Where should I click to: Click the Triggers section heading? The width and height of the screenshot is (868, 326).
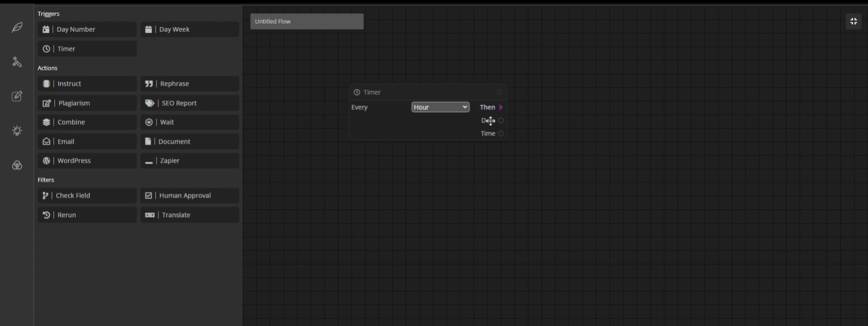pyautogui.click(x=48, y=14)
